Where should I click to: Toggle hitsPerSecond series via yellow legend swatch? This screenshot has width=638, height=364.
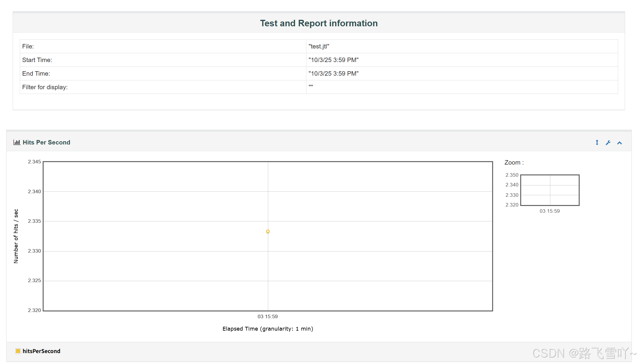18,351
